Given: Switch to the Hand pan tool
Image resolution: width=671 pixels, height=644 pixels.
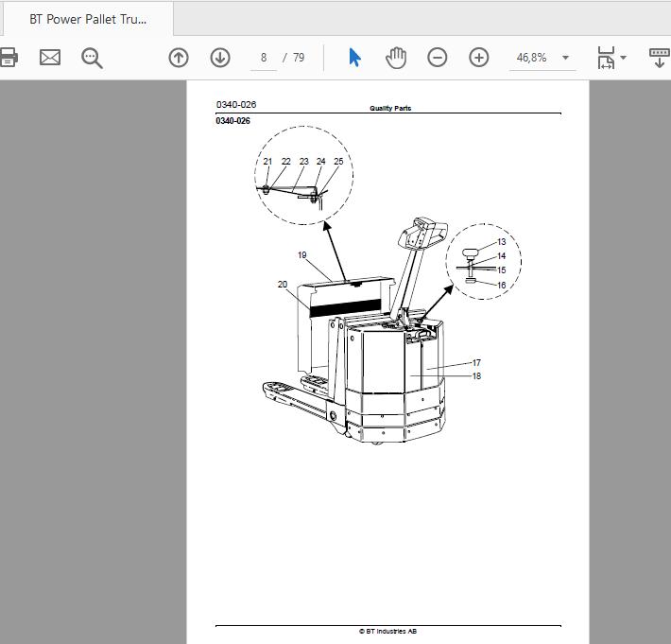Looking at the screenshot, I should pos(396,58).
